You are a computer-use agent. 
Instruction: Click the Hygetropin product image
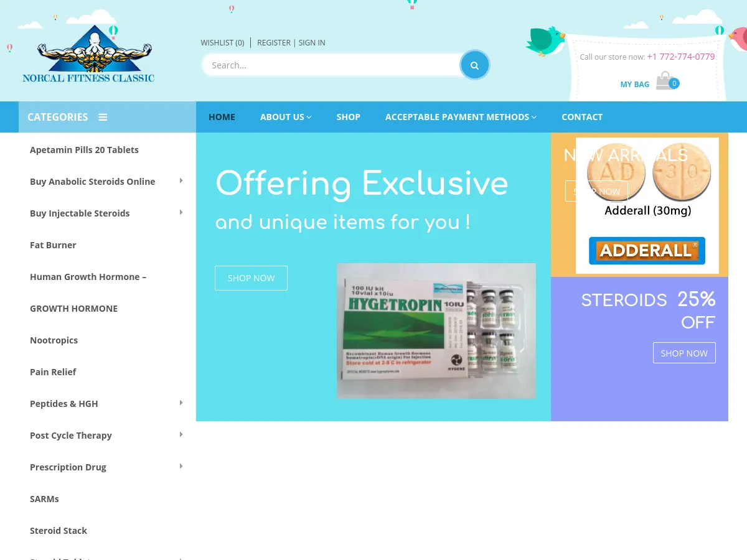coord(436,331)
